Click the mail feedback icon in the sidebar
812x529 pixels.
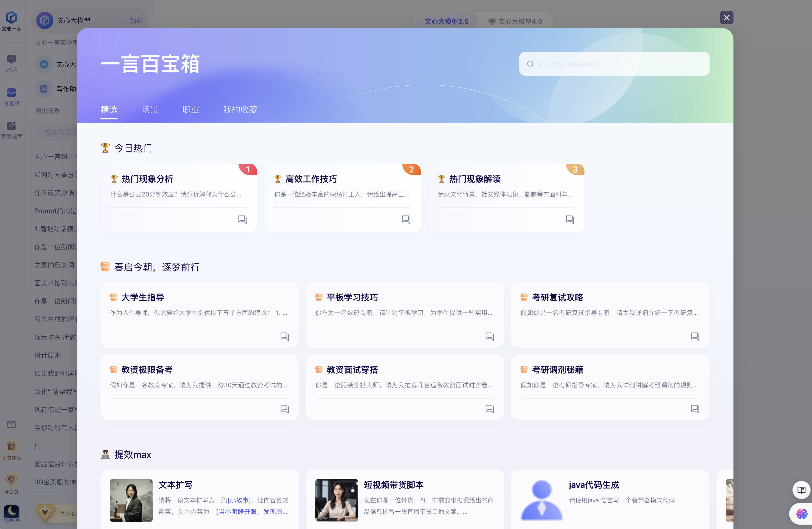coord(11,424)
